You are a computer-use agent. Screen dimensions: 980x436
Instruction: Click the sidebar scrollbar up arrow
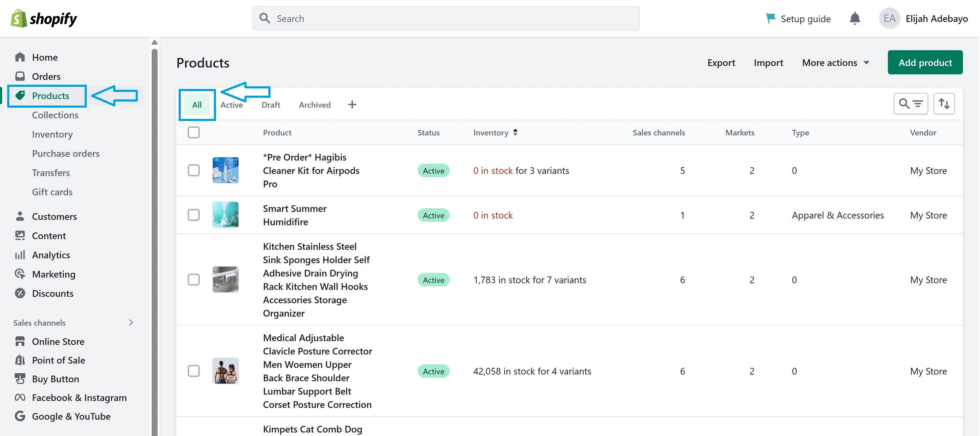(154, 42)
